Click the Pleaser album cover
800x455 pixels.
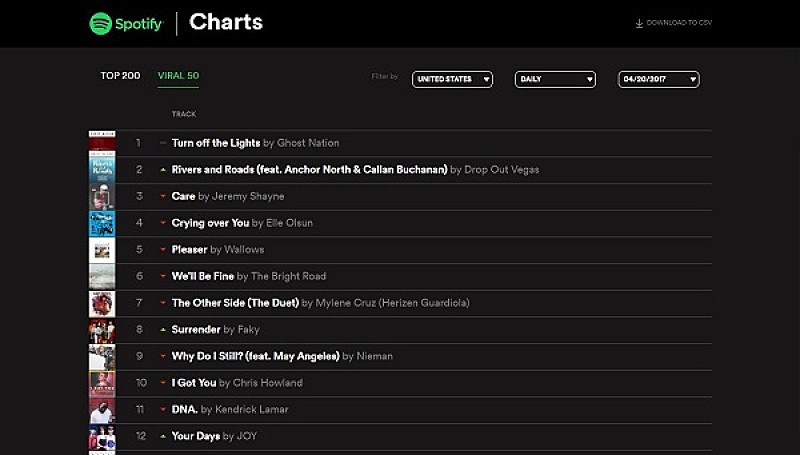(102, 250)
